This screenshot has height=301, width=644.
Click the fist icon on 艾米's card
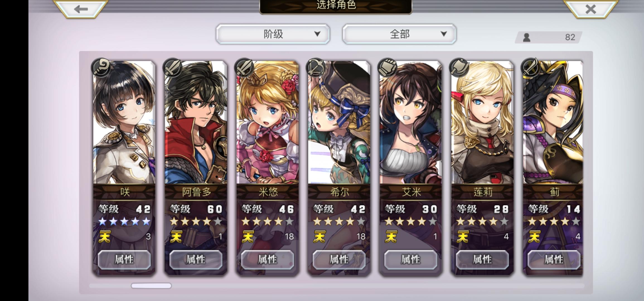click(x=388, y=68)
